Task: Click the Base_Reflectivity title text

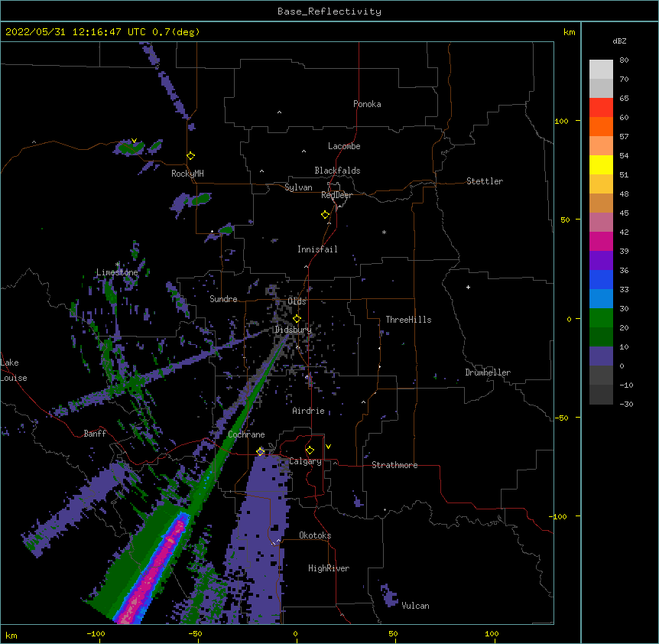Action: 329,11
